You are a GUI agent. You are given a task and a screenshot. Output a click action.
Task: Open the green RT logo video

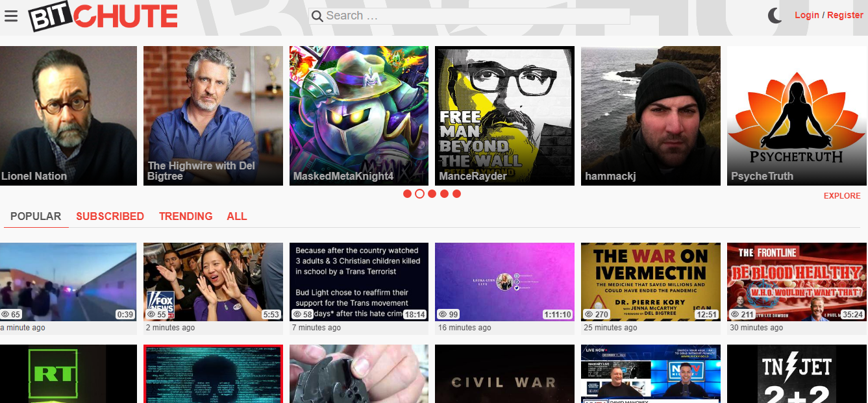coord(68,374)
